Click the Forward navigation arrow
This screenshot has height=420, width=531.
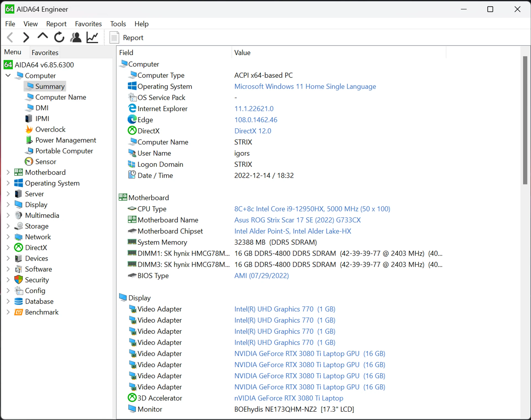(x=26, y=37)
